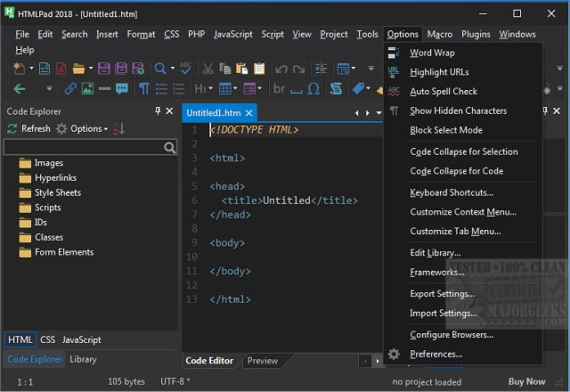Click the Omega special character icon
The image size is (570, 392).
pos(313,89)
